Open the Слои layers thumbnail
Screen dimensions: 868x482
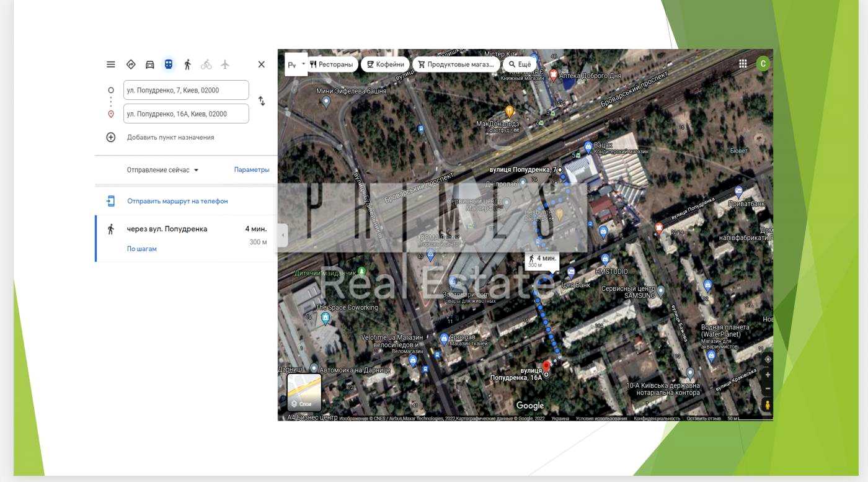pyautogui.click(x=304, y=392)
